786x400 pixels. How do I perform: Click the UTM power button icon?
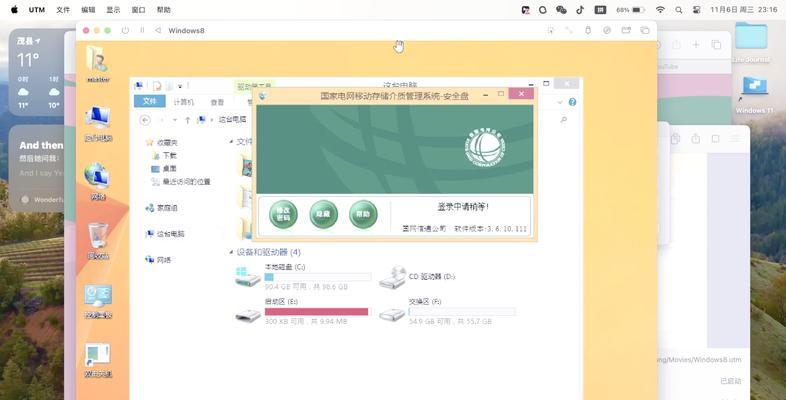click(x=125, y=31)
